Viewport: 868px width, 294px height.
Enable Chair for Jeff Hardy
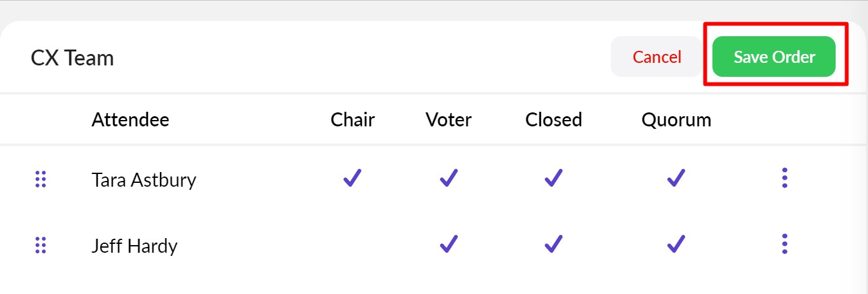coord(352,244)
